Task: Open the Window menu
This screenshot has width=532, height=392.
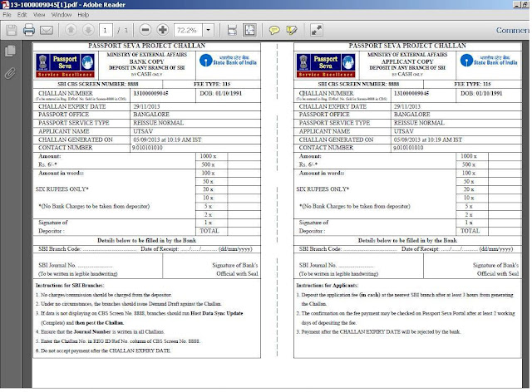Action: [62, 15]
